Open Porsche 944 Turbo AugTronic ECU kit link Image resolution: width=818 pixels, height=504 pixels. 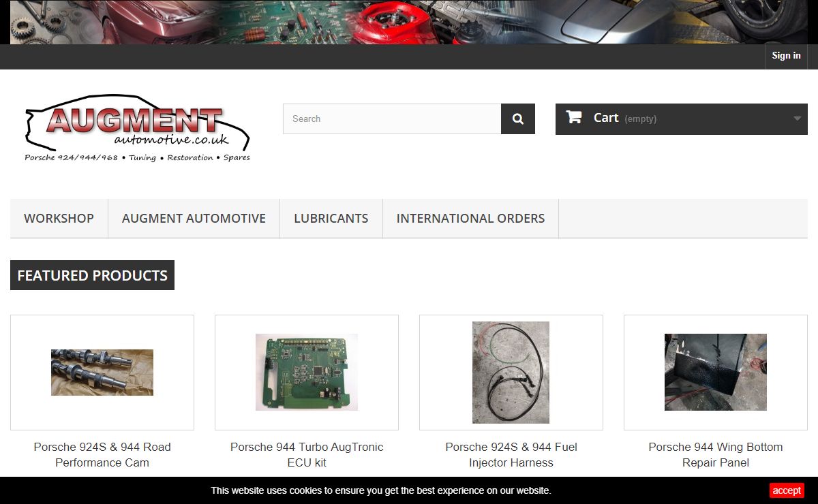(307, 455)
